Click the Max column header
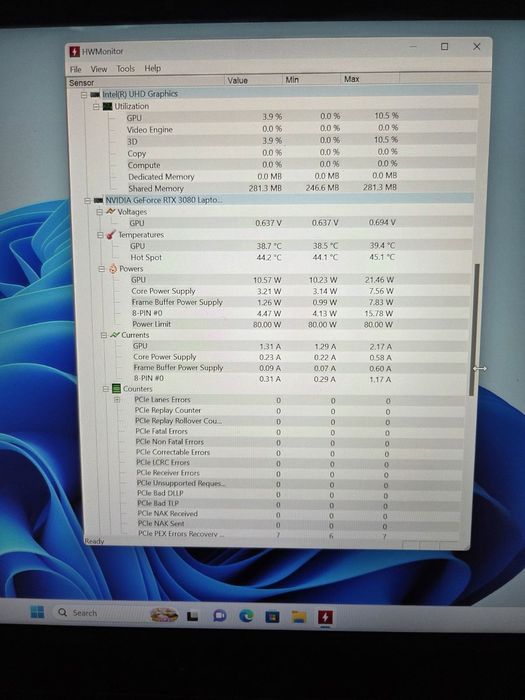The image size is (525, 700). pos(370,79)
